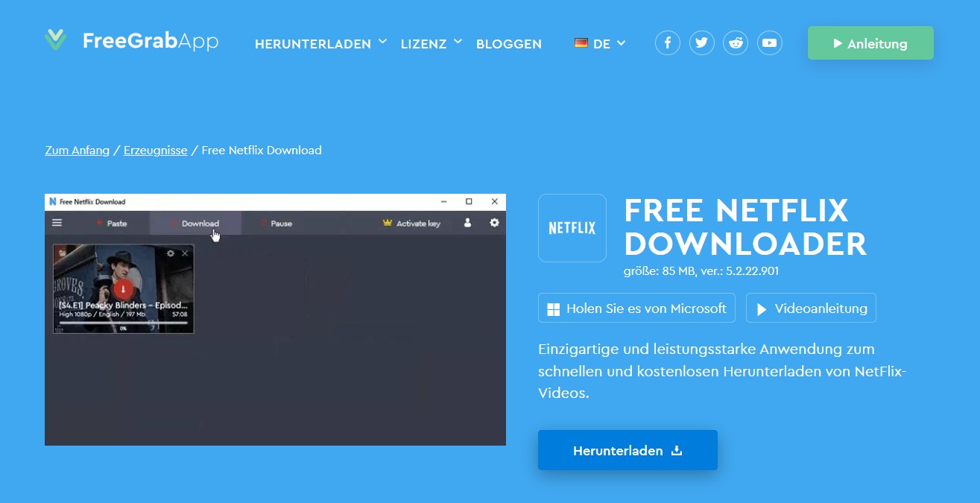
Task: Open the DE language selector
Action: coord(600,44)
